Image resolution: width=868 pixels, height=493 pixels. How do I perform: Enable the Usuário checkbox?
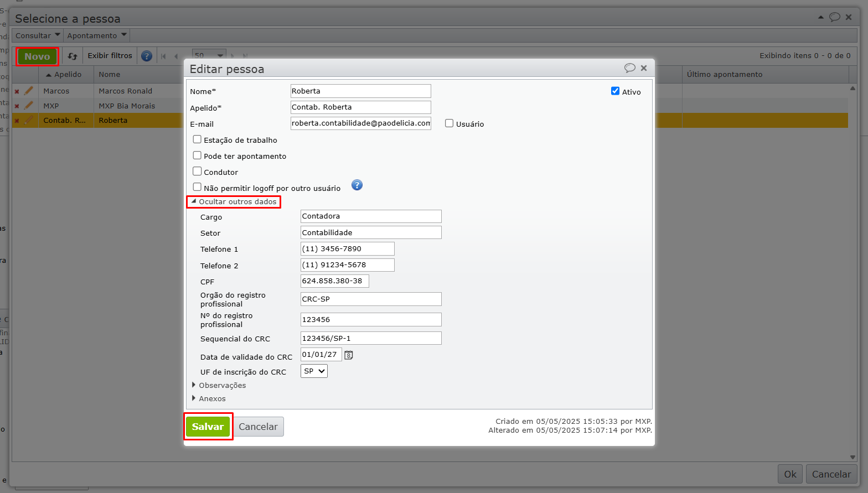(x=449, y=123)
